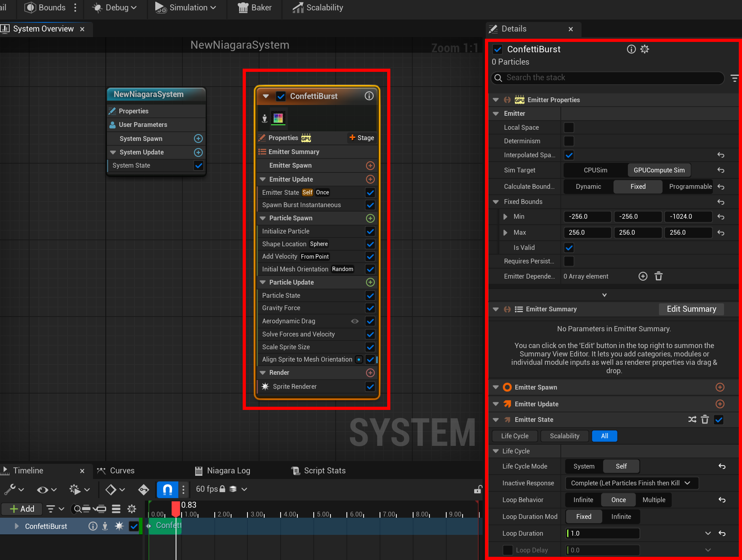Click the Emitter State randomize/shuffle icon
742x560 pixels.
(x=693, y=420)
